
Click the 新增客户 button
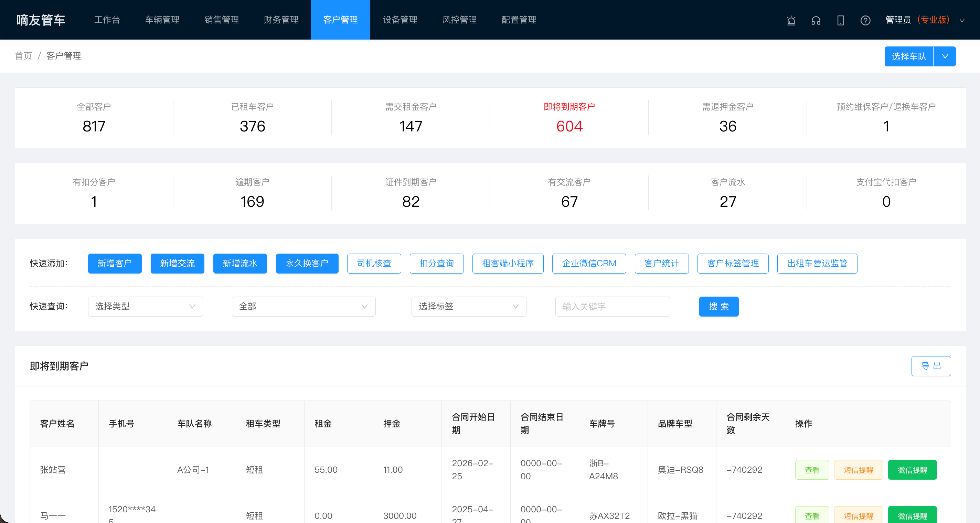(x=115, y=263)
